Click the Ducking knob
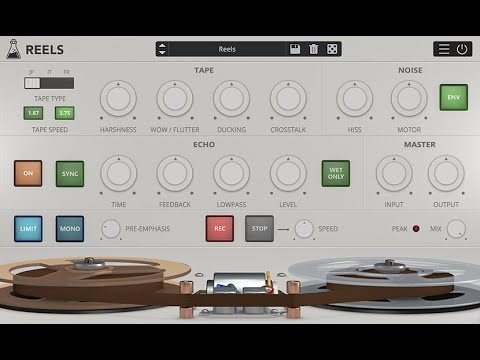The width and height of the screenshot is (480, 360). pos(231,99)
